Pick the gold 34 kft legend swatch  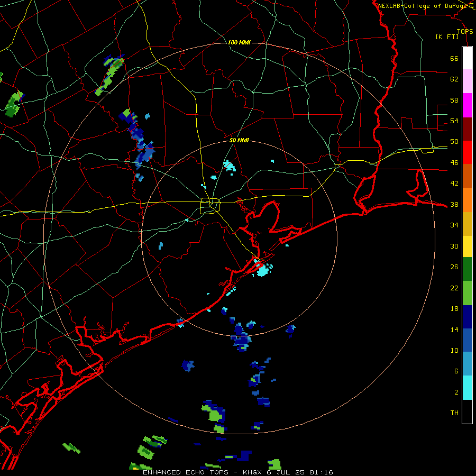coord(467,224)
